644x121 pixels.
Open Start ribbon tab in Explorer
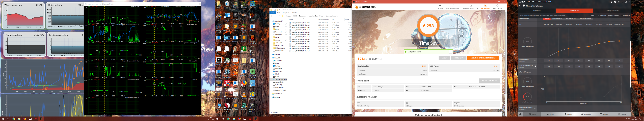pyautogui.click(x=279, y=13)
